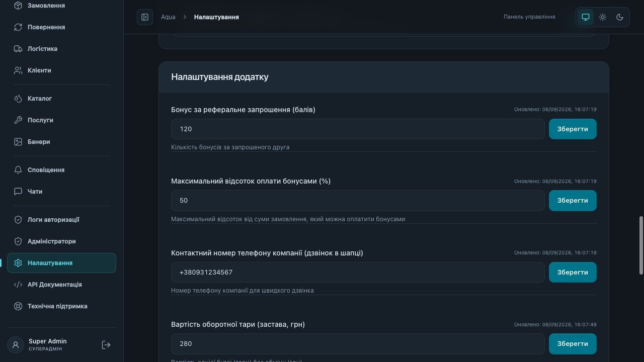
Task: Select Каталог in the sidebar
Action: coord(61,99)
